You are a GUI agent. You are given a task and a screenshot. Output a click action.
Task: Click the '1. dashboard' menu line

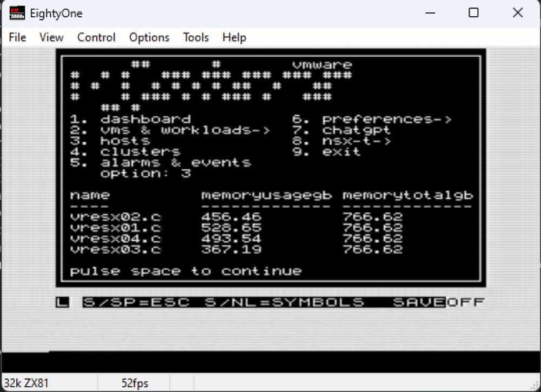pyautogui.click(x=130, y=119)
